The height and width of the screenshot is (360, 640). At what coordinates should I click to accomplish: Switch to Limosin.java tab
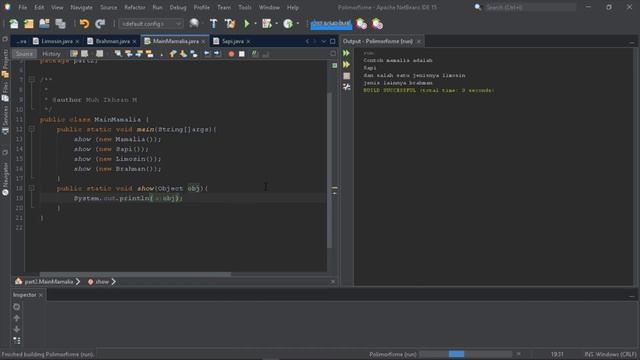click(x=57, y=41)
